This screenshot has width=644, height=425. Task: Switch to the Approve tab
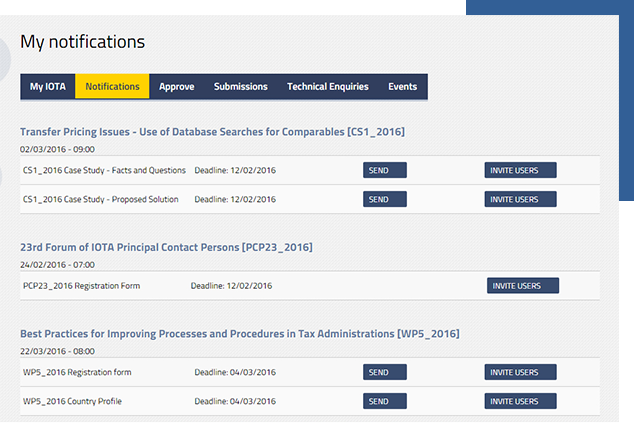click(x=176, y=87)
